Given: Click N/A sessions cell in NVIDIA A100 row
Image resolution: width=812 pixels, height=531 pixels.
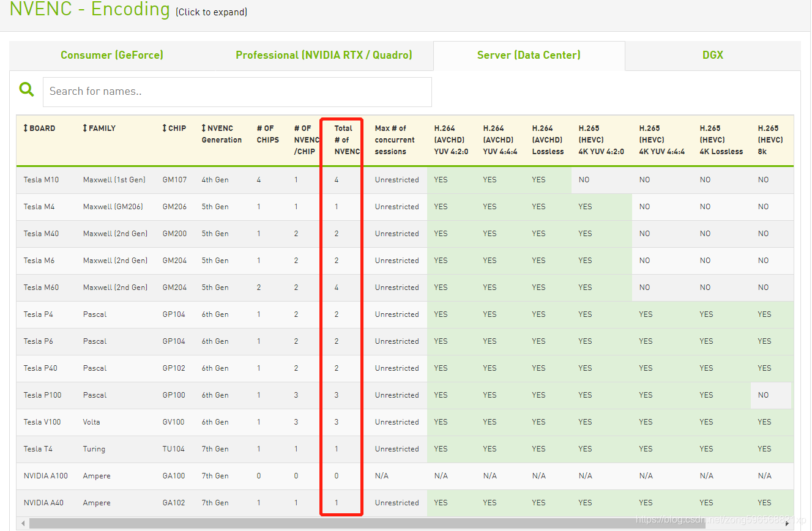Looking at the screenshot, I should pyautogui.click(x=382, y=476).
